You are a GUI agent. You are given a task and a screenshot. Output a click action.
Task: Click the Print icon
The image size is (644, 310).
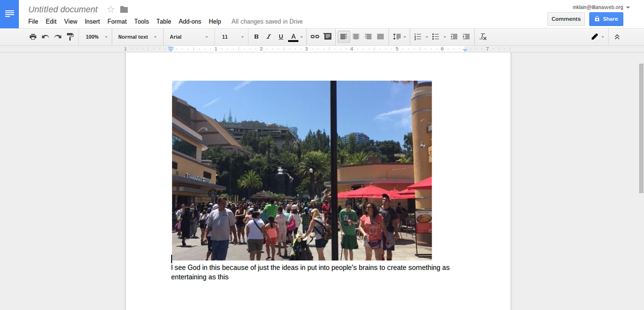(x=33, y=37)
